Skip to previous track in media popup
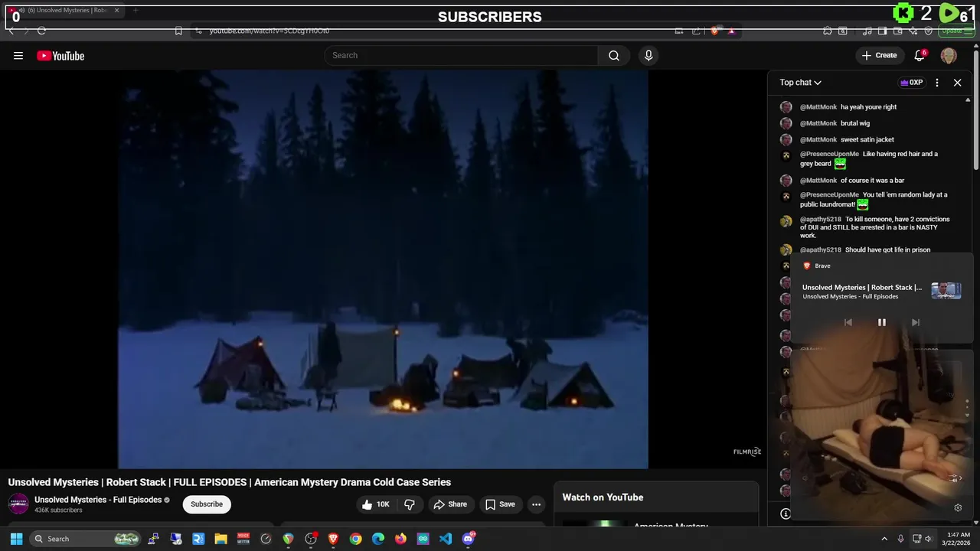Screen dimensions: 980x551 [848, 322]
